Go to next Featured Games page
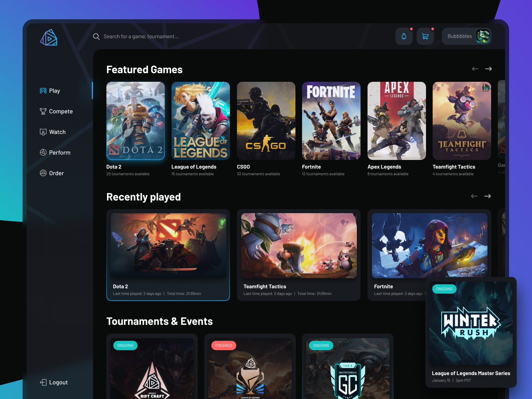This screenshot has height=399, width=532. (488, 69)
